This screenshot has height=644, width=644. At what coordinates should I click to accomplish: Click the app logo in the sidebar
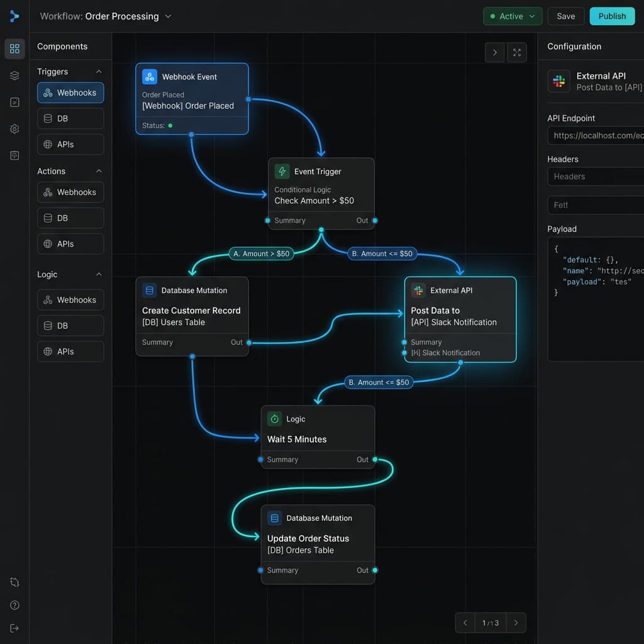click(14, 16)
